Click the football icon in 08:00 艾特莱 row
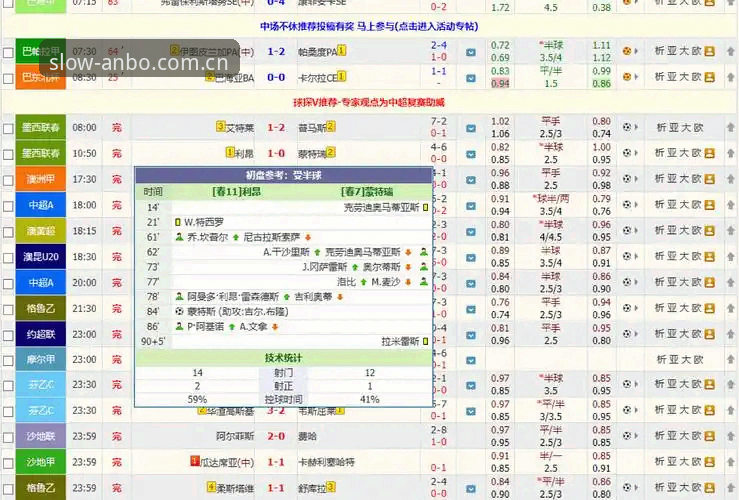Screen dimensions: 739x500 pos(627,127)
